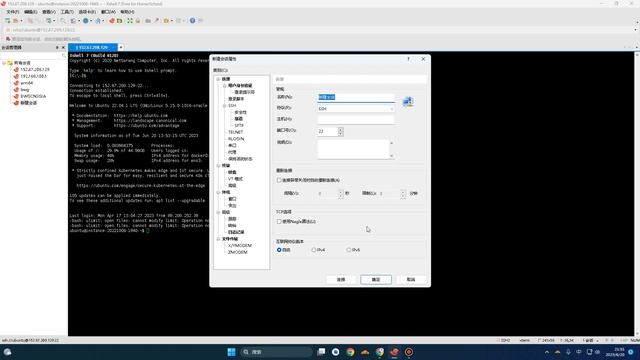
Task: Select BWGCN2GIA session in session manager
Action: pos(33,96)
